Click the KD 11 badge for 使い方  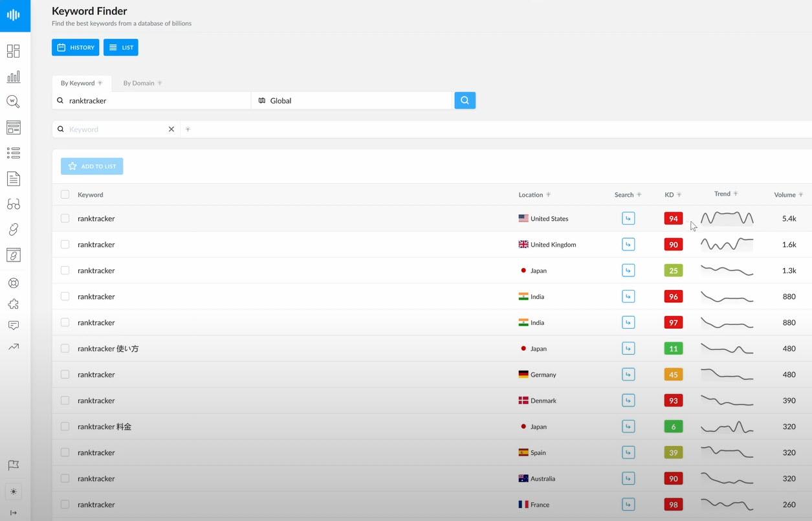point(673,348)
